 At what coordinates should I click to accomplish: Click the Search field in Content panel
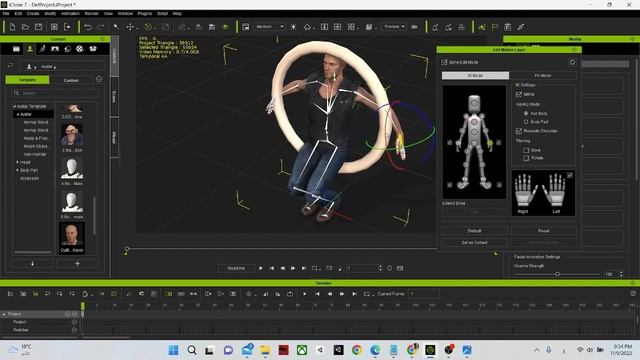[56, 93]
